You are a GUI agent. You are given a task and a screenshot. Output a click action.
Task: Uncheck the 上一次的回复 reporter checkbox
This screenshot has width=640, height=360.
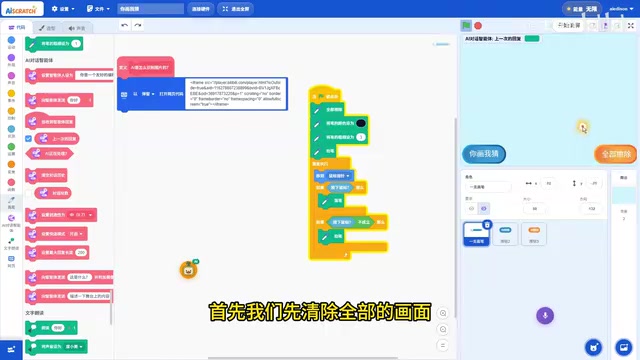coord(29,139)
